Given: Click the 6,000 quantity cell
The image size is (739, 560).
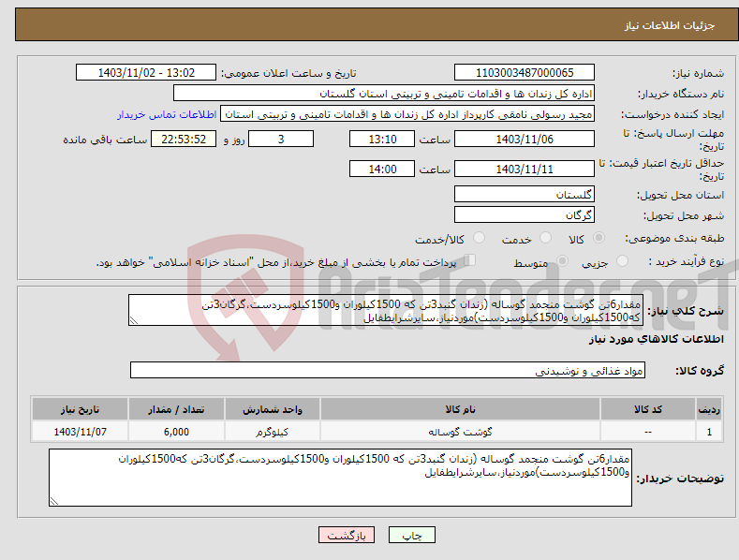Looking at the screenshot, I should click(x=176, y=432).
